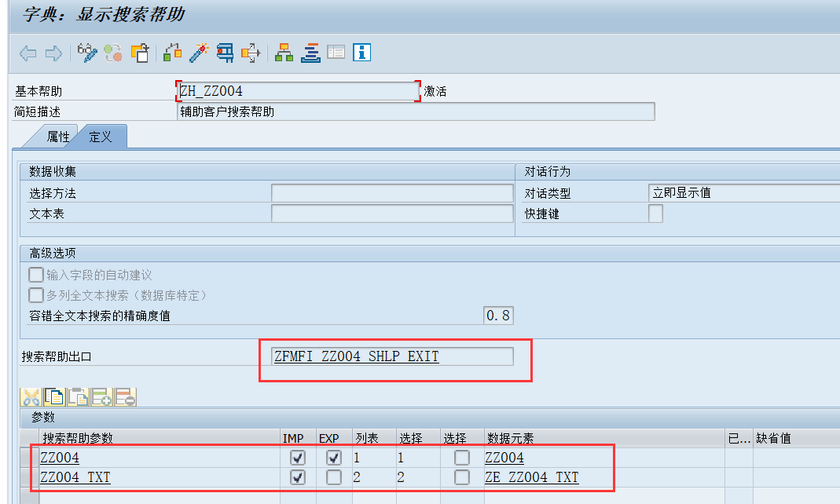Open the Where-used list icon
840x504 pixels.
(250, 53)
